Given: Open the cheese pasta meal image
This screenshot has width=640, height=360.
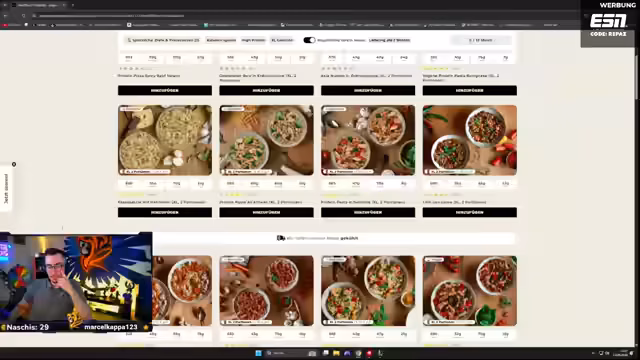Looking at the screenshot, I should pos(165,140).
